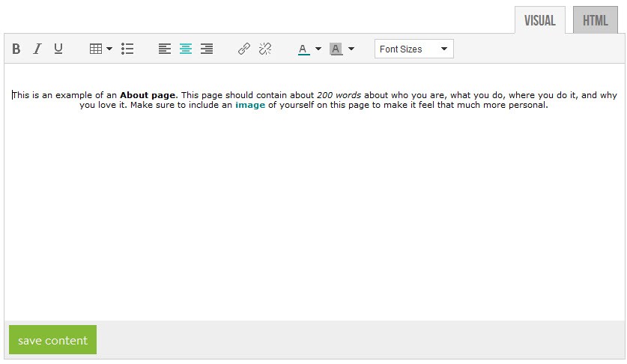The height and width of the screenshot is (364, 627).
Task: Apply the text color
Action: coord(303,49)
